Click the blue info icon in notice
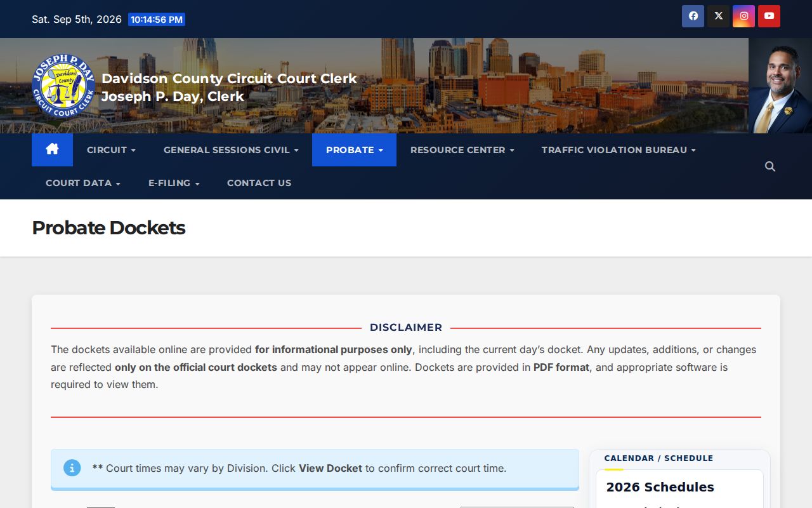 (x=72, y=468)
